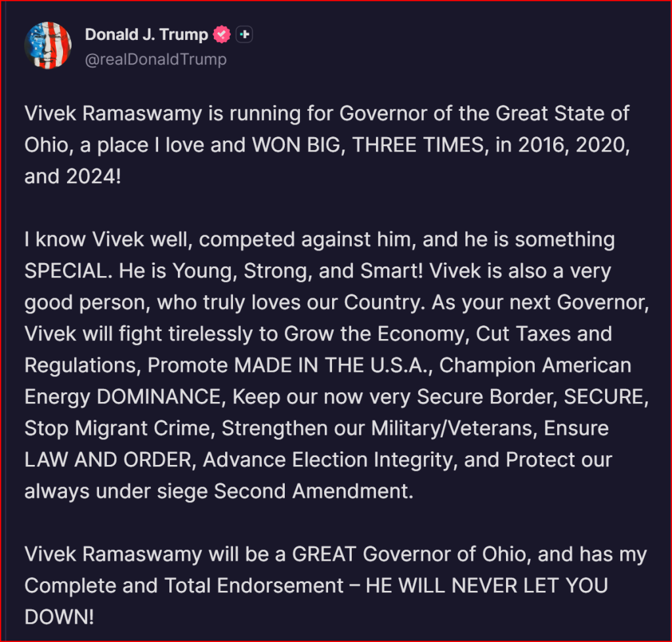Open the @realDonaldTrump handle link
The height and width of the screenshot is (642, 672).
point(156,60)
